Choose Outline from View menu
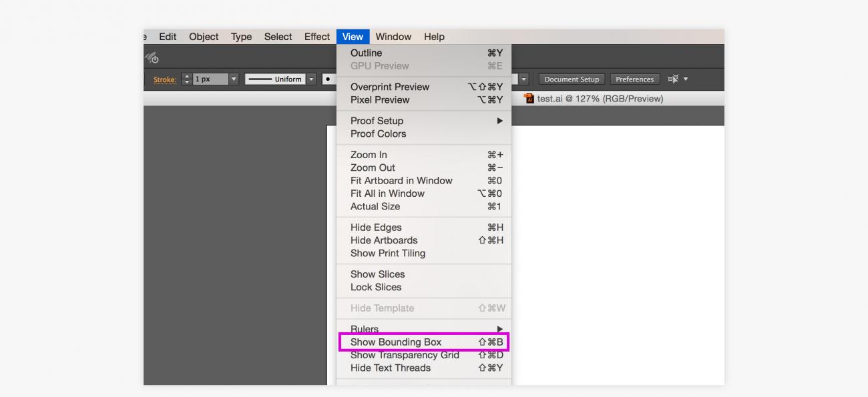Viewport: 868px width, 397px height. click(x=424, y=53)
